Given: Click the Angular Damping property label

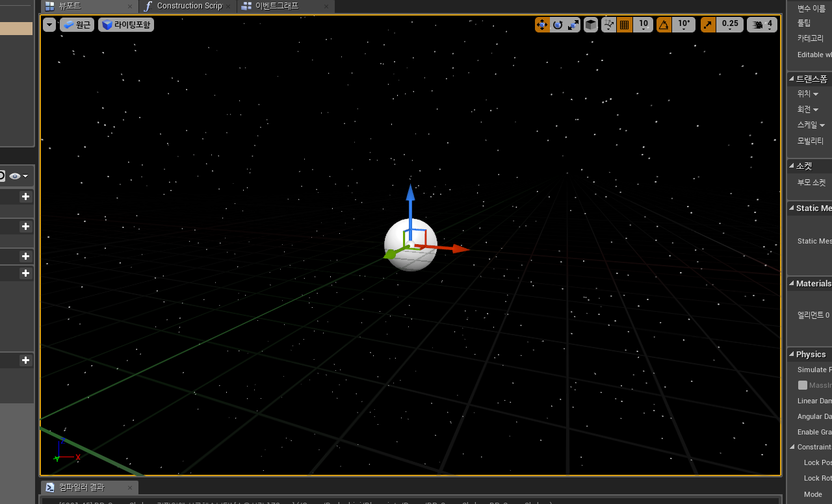Looking at the screenshot, I should click(814, 416).
